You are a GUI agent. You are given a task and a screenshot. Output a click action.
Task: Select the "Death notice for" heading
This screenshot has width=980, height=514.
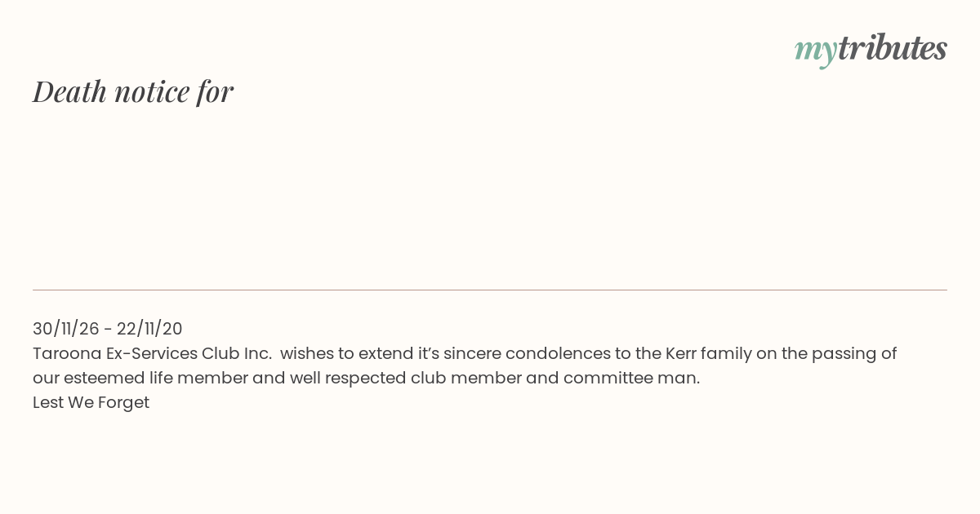click(x=133, y=91)
